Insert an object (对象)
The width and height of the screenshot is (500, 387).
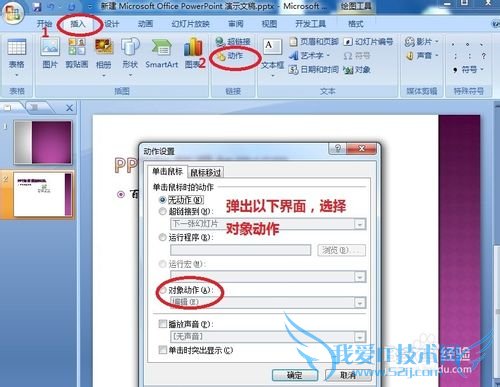point(357,70)
